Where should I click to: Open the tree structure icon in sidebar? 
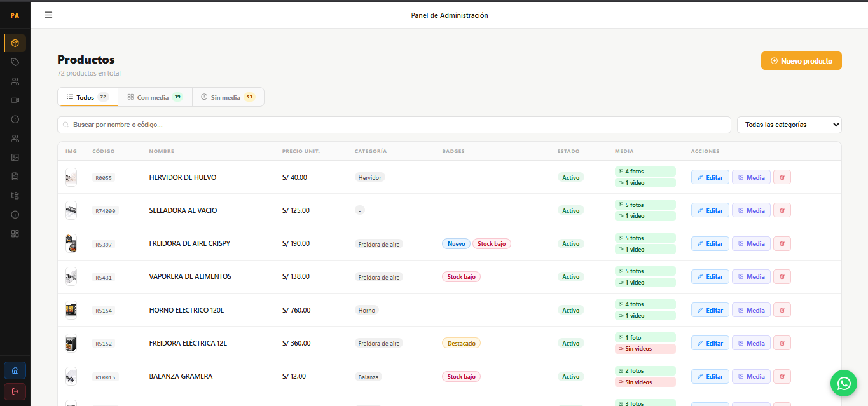[x=15, y=196]
